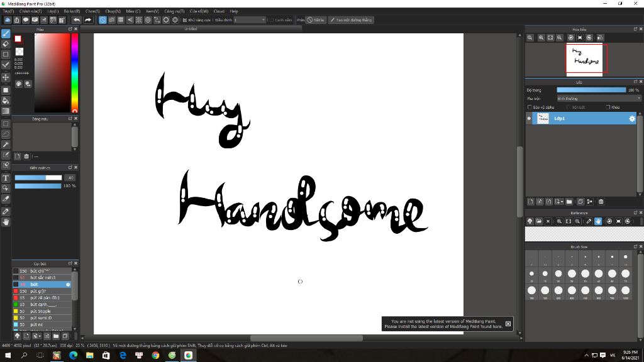This screenshot has width=644, height=362.
Task: Open the Tệp(F) menu
Action: pyautogui.click(x=8, y=11)
